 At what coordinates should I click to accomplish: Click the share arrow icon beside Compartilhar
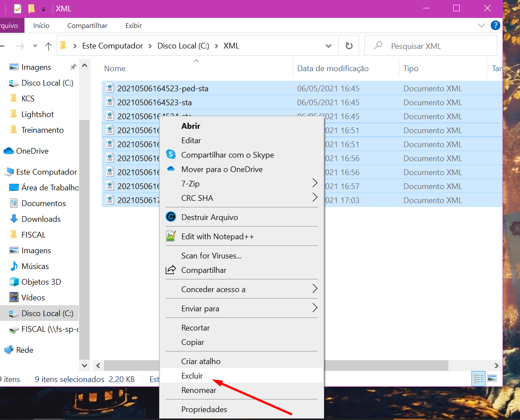point(170,270)
